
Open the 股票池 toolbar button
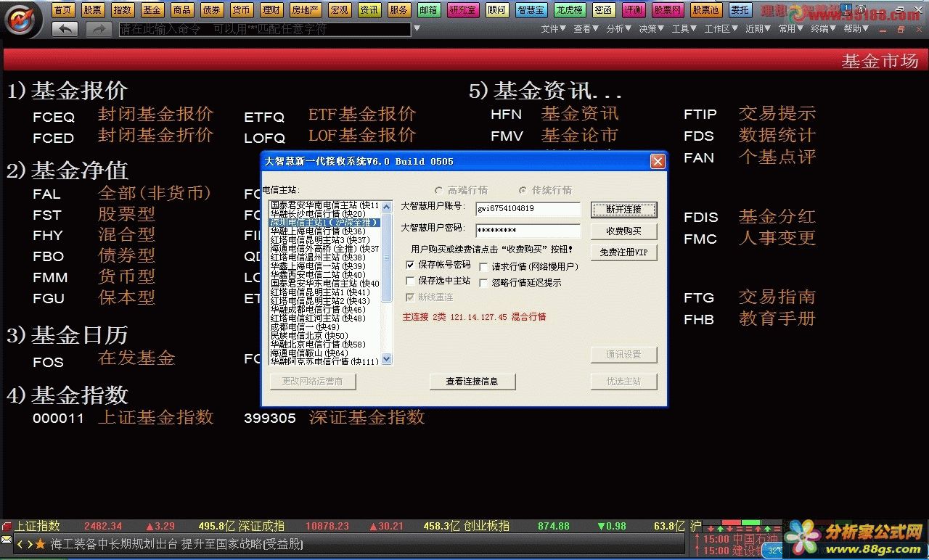coord(705,9)
